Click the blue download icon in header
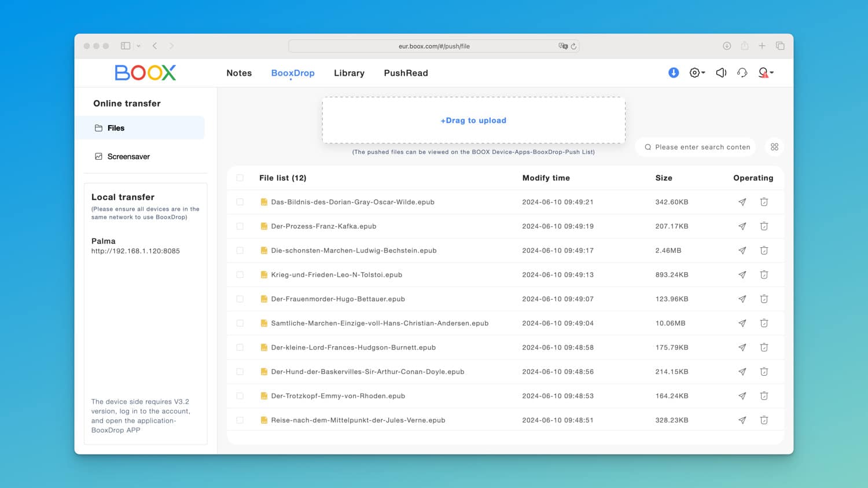 (x=674, y=73)
